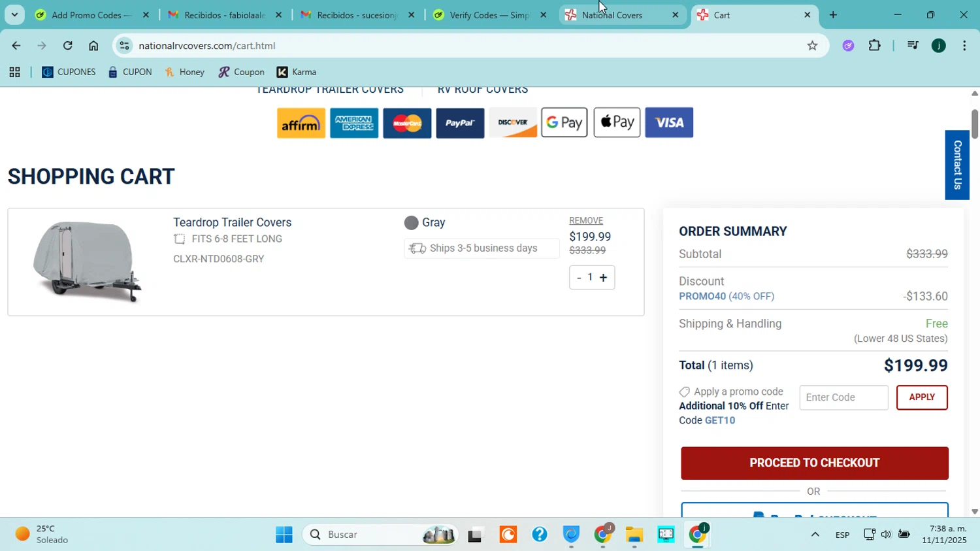The width and height of the screenshot is (980, 551).
Task: Open the clock and date in taskbar
Action: tap(944, 535)
